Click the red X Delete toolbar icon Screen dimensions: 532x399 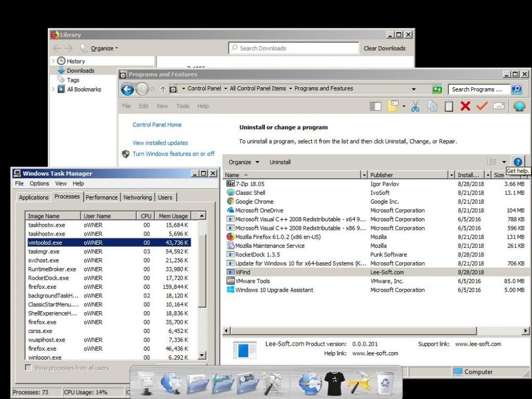pos(465,106)
